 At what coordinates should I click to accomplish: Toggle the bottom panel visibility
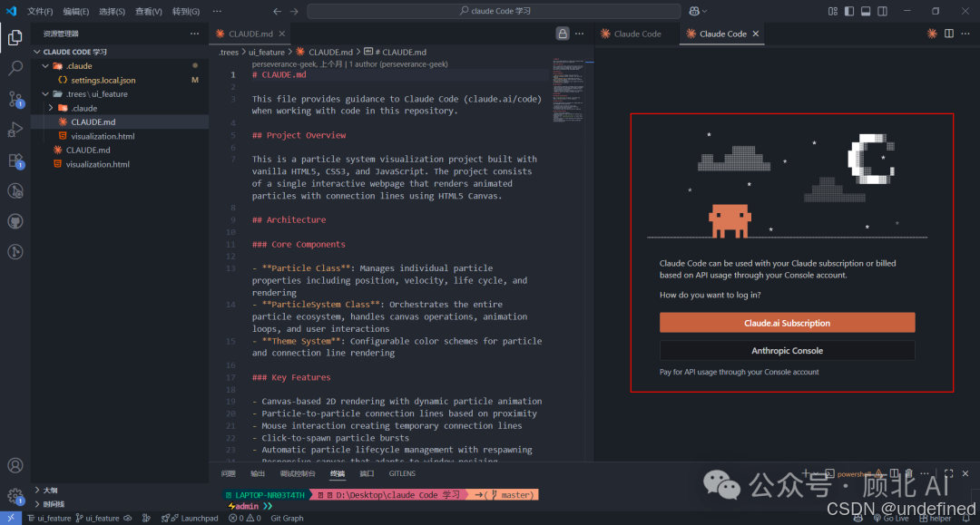coord(866,11)
